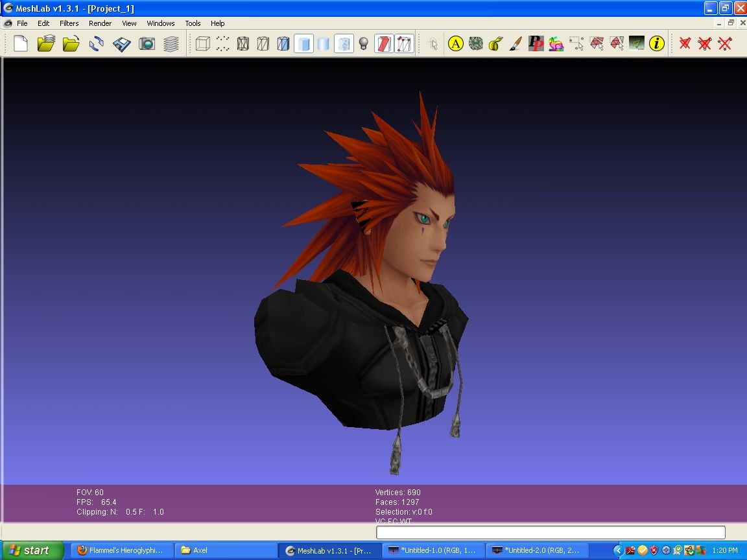The width and height of the screenshot is (747, 560).
Task: Activate the rectangular selection tool
Action: point(575,43)
